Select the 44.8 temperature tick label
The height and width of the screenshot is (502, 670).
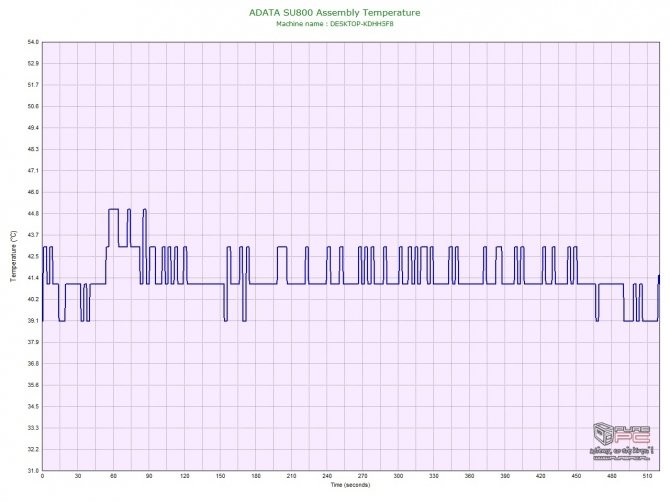(x=33, y=214)
